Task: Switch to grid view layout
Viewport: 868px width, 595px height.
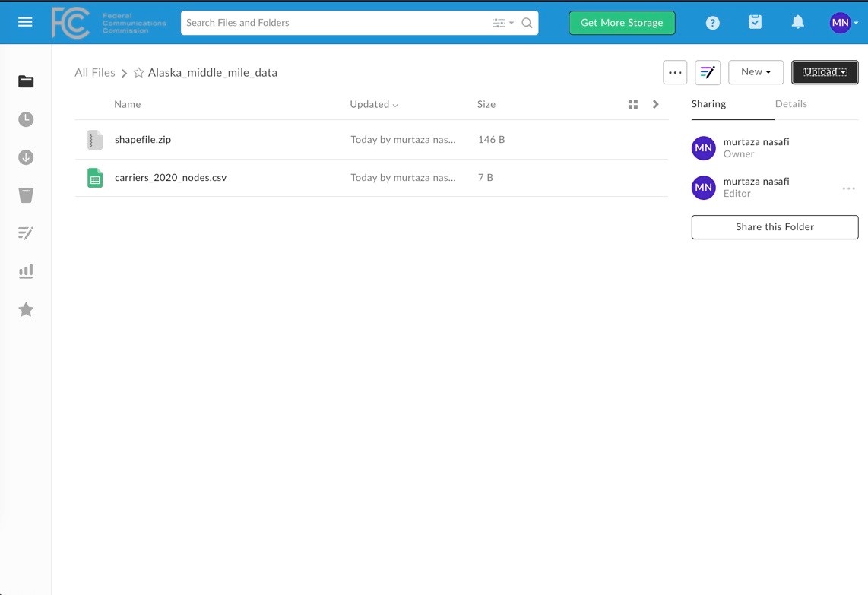Action: (x=632, y=104)
